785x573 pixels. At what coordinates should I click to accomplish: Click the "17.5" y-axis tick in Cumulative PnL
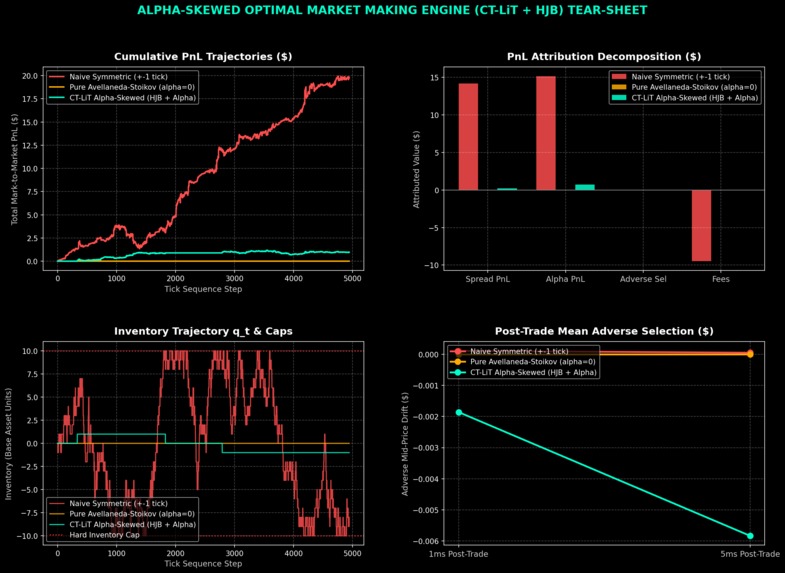click(32, 99)
